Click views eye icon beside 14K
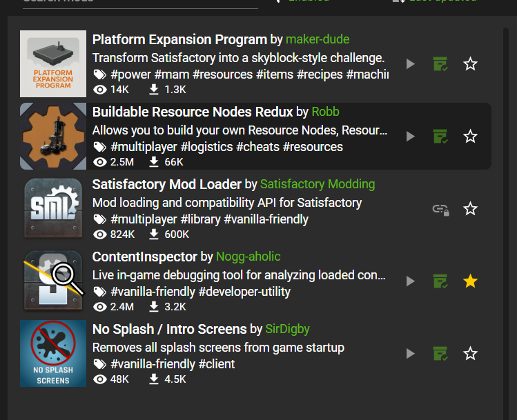 (100, 90)
